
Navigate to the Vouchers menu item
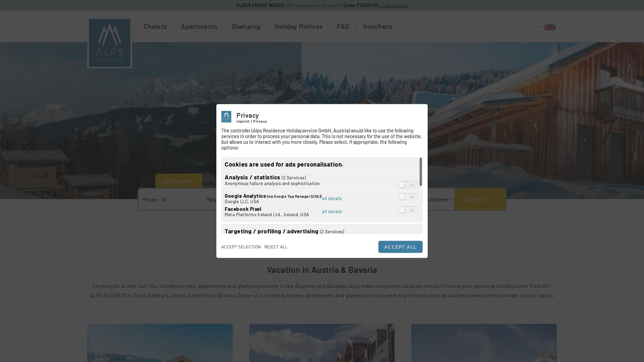tap(377, 26)
